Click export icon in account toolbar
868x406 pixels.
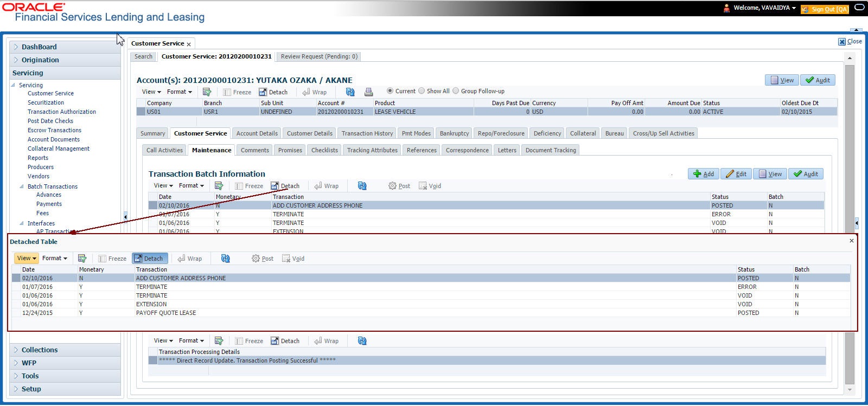[207, 92]
